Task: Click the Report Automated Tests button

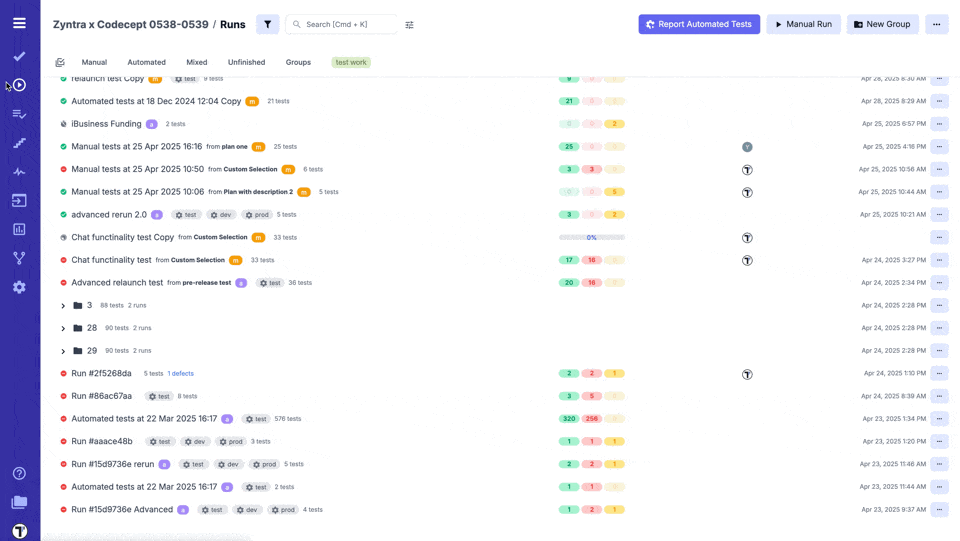Action: click(699, 24)
